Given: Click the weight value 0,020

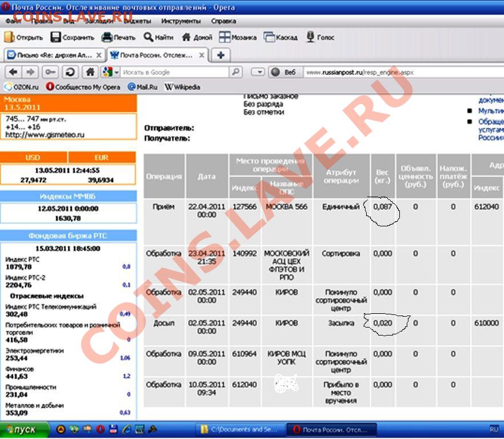Looking at the screenshot, I should [383, 323].
